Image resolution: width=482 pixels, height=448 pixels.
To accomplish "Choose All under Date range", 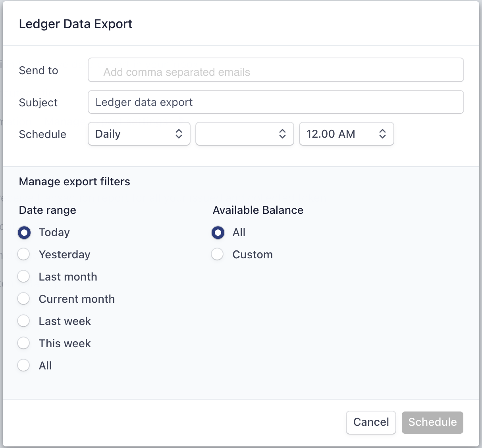I will pos(24,365).
